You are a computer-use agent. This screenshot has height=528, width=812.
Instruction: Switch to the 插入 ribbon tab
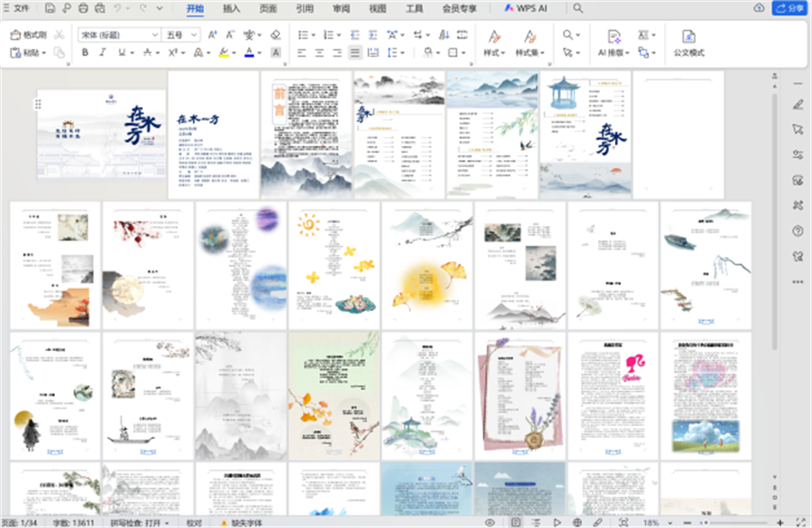pos(232,8)
